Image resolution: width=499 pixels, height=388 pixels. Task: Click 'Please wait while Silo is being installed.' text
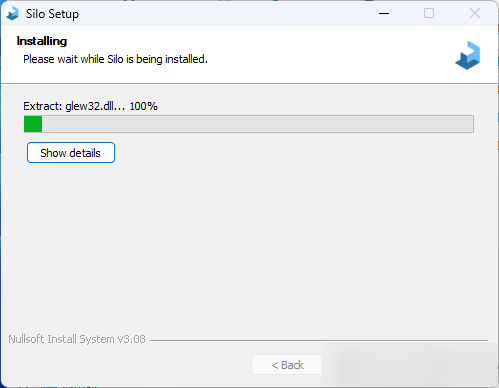[x=115, y=59]
